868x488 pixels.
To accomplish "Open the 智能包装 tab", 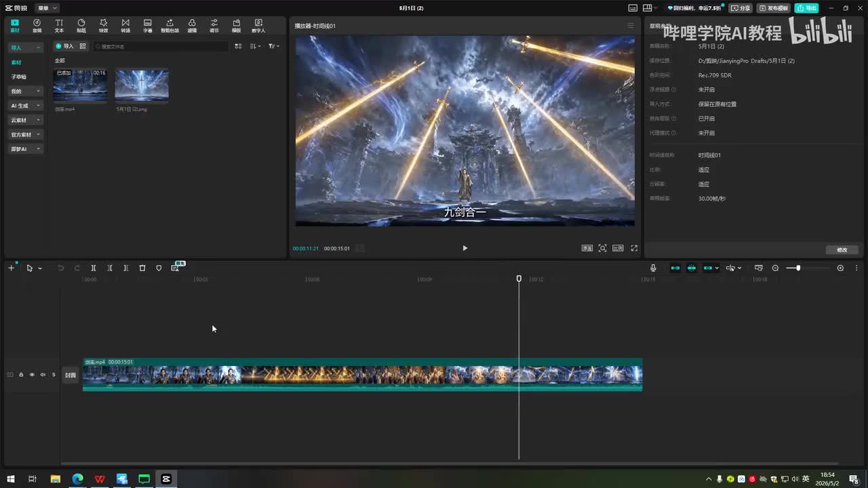I will 170,26.
